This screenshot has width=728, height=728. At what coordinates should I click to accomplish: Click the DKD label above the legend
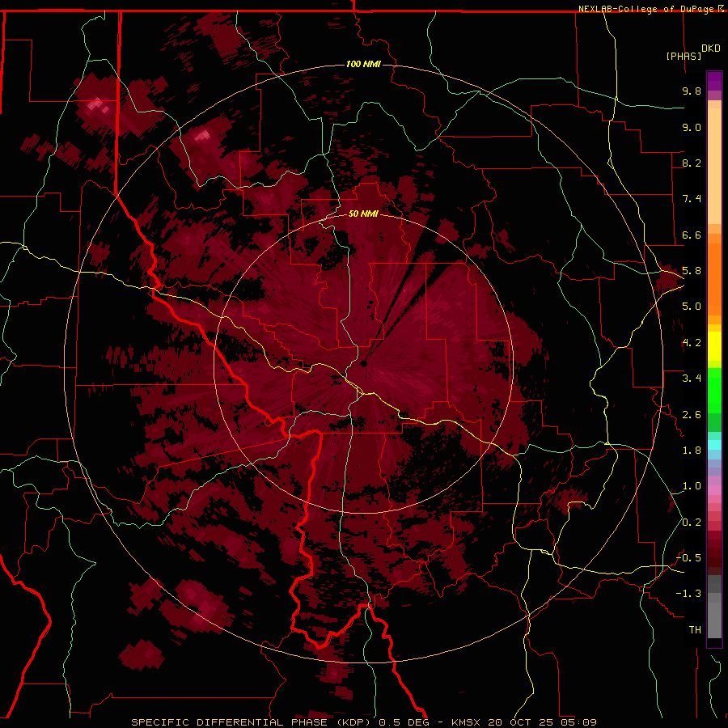711,49
